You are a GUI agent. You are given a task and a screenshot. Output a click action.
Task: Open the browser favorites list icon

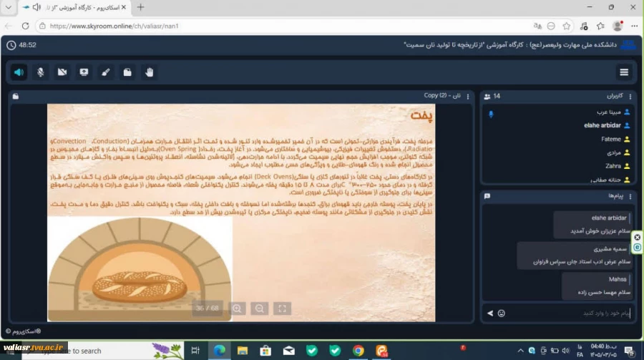click(600, 26)
